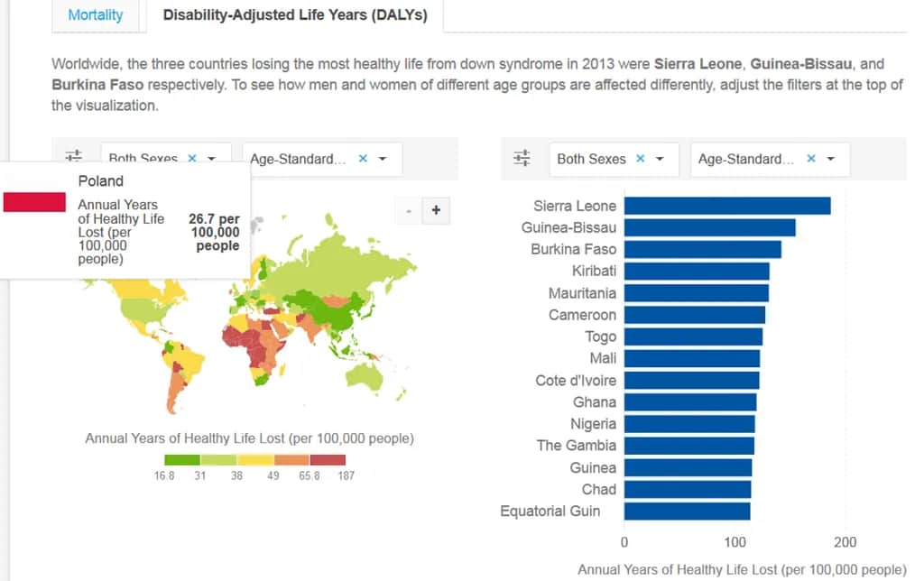Zoom out on the world map
Screen dimensions: 924x581
tap(409, 210)
